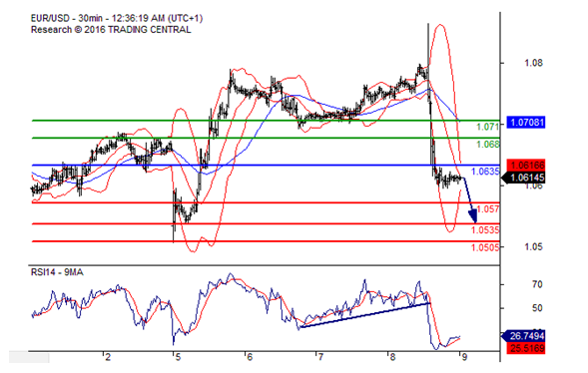
Task: Click the red 1.0535 support label
Action: [485, 230]
